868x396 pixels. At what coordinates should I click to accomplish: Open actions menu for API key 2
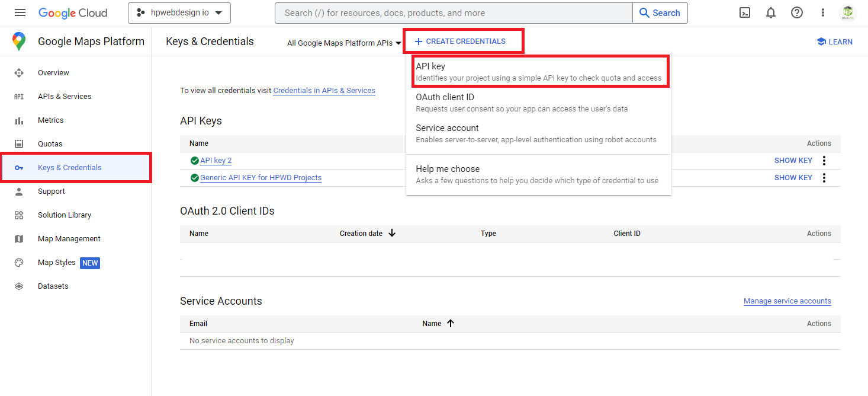824,161
